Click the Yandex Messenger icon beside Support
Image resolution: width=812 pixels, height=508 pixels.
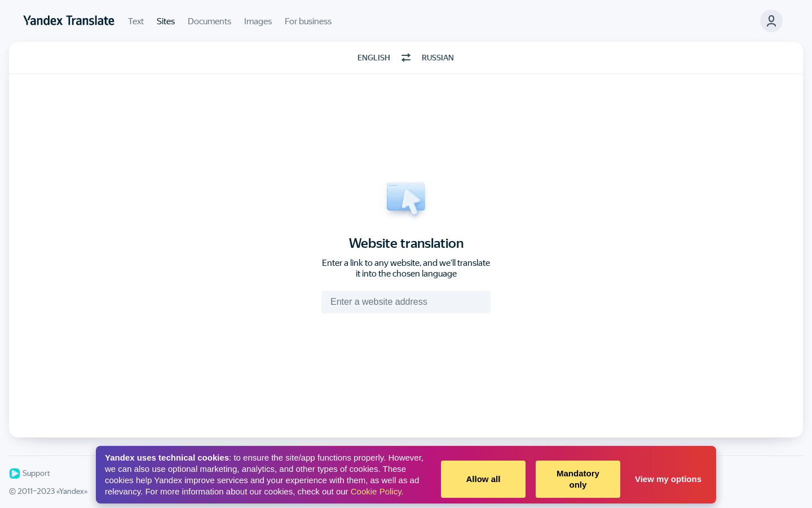point(15,473)
